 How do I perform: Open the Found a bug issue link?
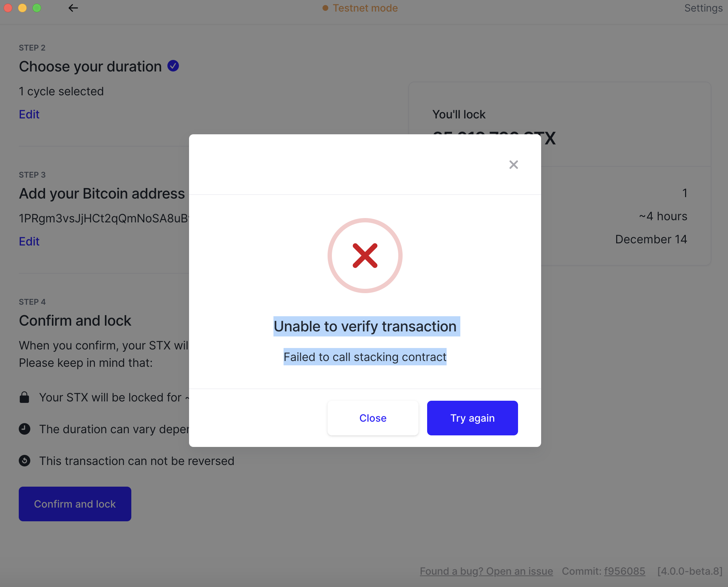(486, 571)
